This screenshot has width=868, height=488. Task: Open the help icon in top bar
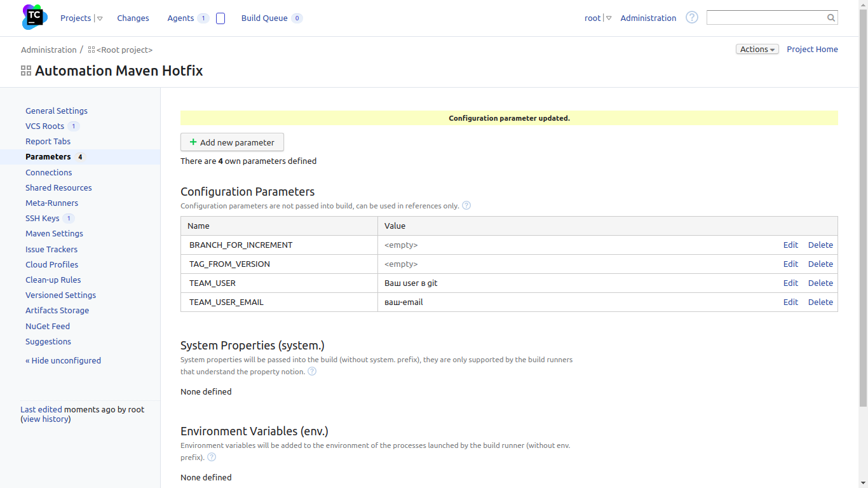(692, 18)
